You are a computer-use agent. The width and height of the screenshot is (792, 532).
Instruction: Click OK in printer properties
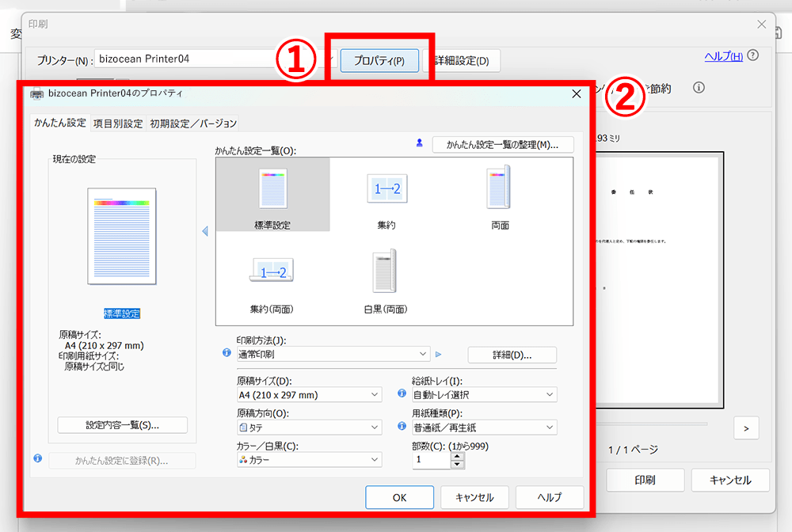click(399, 498)
